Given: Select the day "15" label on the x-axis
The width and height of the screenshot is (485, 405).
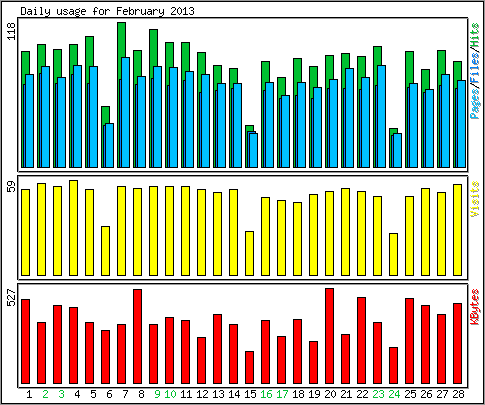Looking at the screenshot, I should (x=250, y=394).
